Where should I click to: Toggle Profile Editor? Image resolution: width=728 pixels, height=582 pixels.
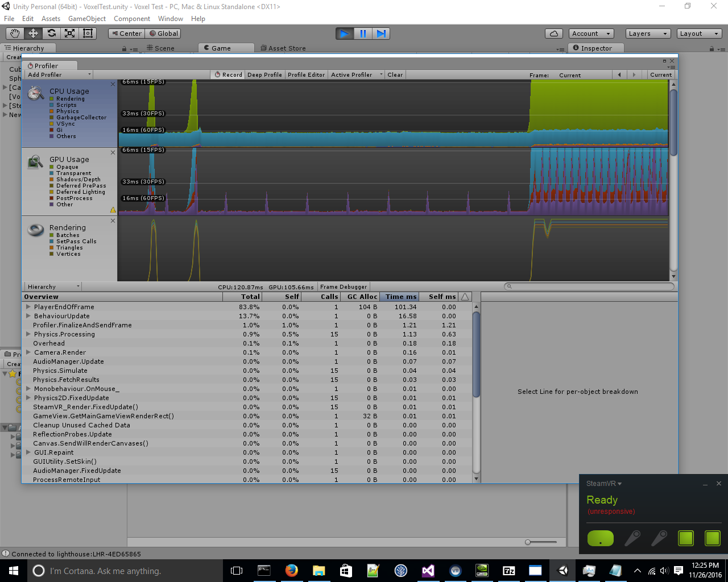pos(306,74)
